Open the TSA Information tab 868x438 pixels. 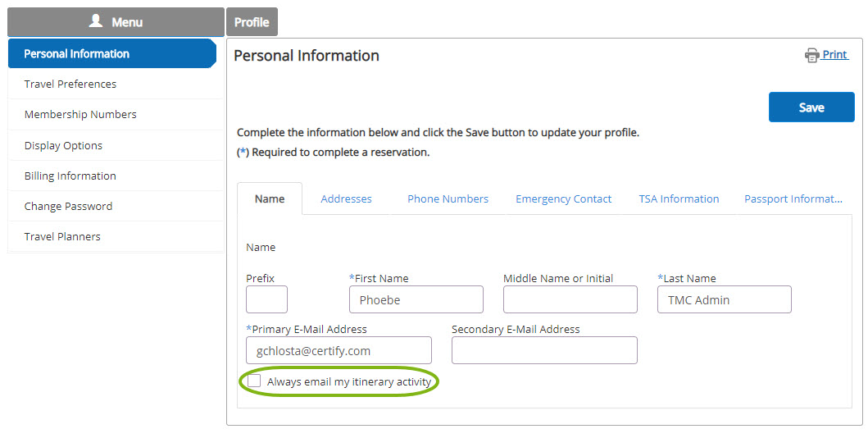(x=679, y=198)
